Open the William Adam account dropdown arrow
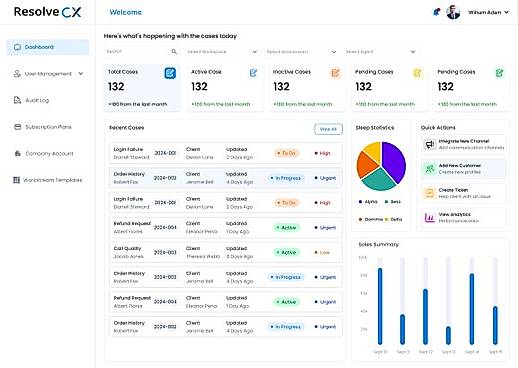This screenshot has height=368, width=518. pyautogui.click(x=506, y=12)
